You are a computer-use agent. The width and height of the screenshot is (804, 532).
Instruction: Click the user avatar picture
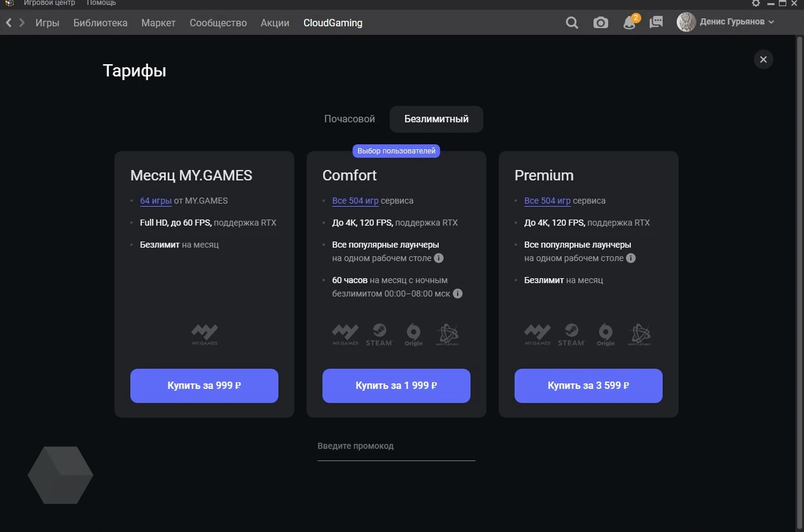click(687, 22)
